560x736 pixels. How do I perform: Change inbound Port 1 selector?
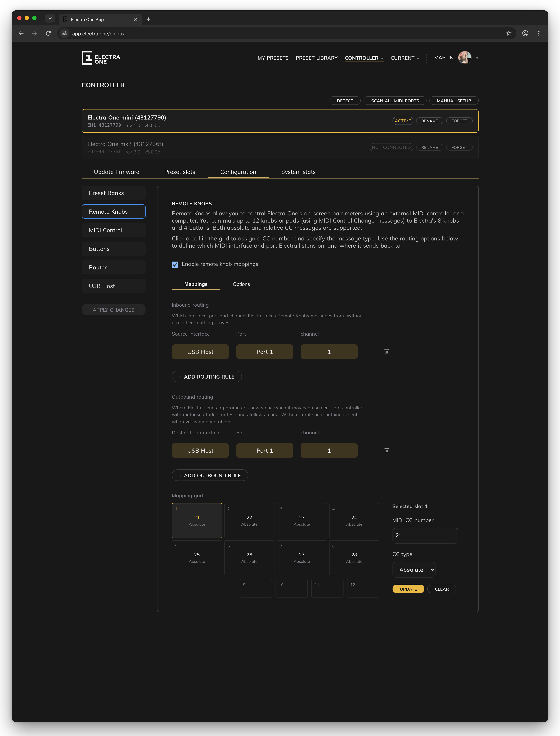pos(265,352)
